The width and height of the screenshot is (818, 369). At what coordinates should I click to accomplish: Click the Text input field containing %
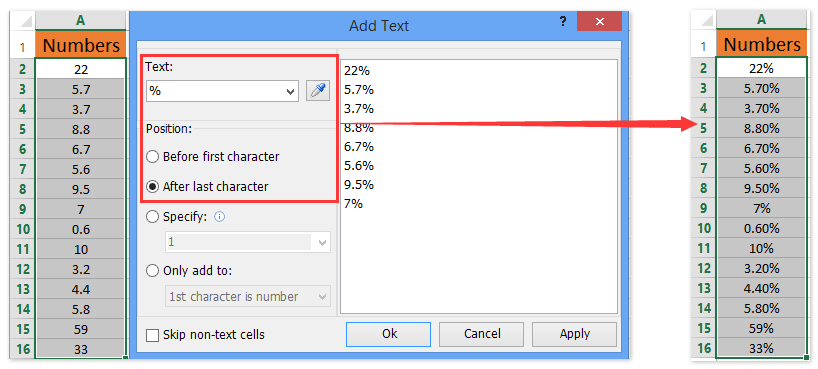tap(215, 91)
